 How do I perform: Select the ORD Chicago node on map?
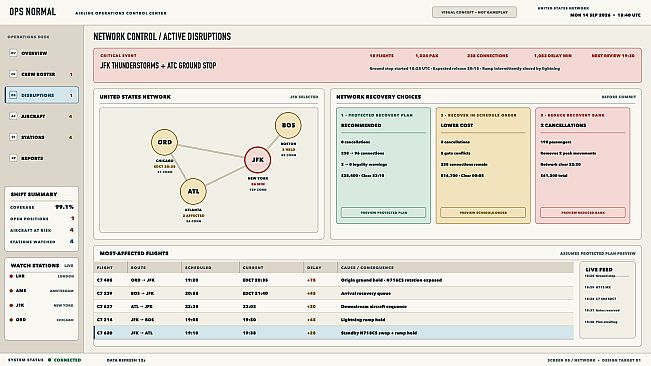164,142
